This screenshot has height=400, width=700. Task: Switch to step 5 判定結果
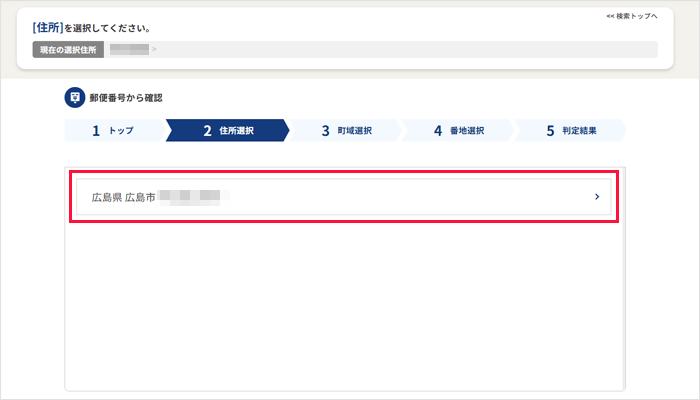click(x=571, y=130)
